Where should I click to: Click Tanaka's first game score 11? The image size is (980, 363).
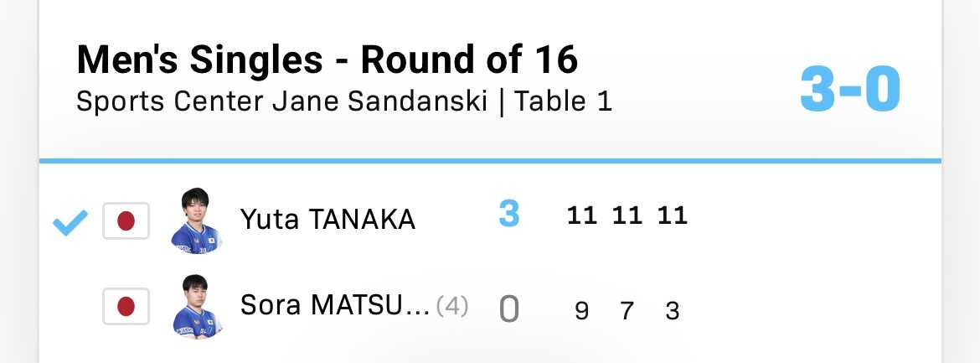point(582,216)
